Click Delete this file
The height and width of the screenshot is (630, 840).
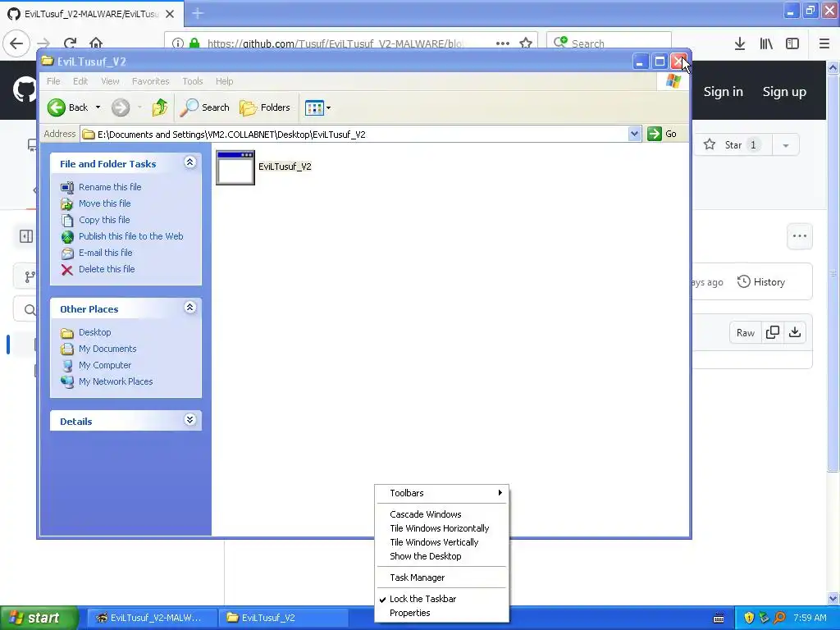pyautogui.click(x=107, y=269)
